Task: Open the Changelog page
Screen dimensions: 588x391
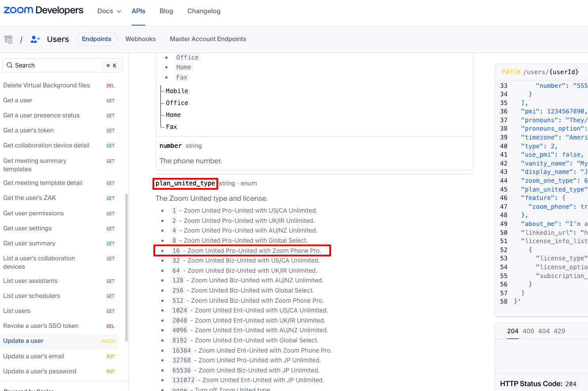Action: coord(204,11)
